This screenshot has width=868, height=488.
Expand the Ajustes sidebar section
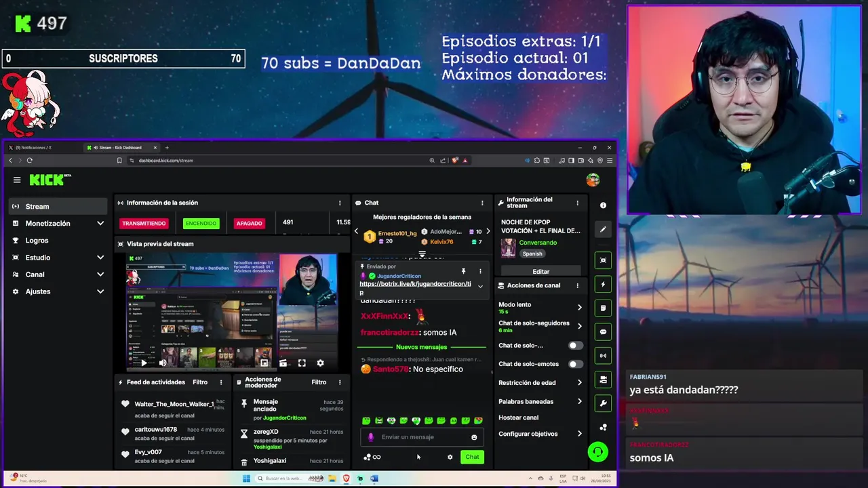(x=100, y=291)
